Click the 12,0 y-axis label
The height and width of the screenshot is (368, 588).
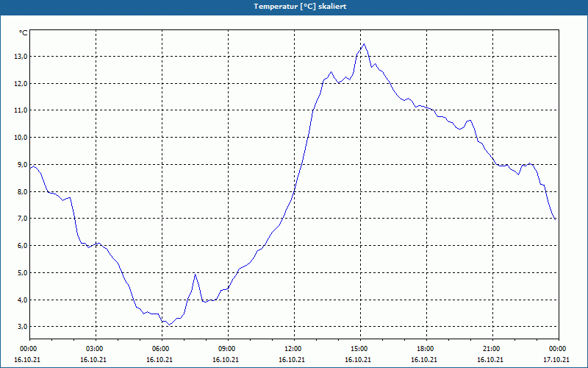point(21,83)
